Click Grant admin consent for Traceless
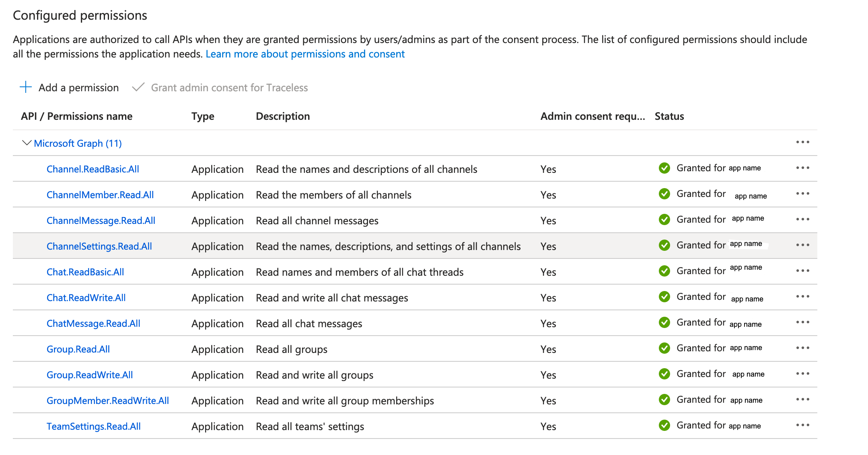 click(x=229, y=87)
